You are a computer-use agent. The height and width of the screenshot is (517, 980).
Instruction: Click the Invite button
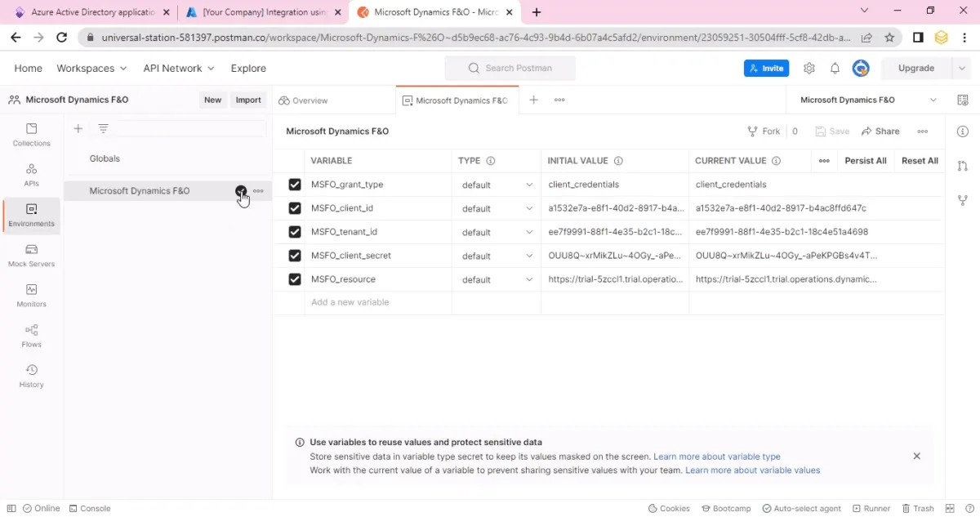tap(766, 69)
